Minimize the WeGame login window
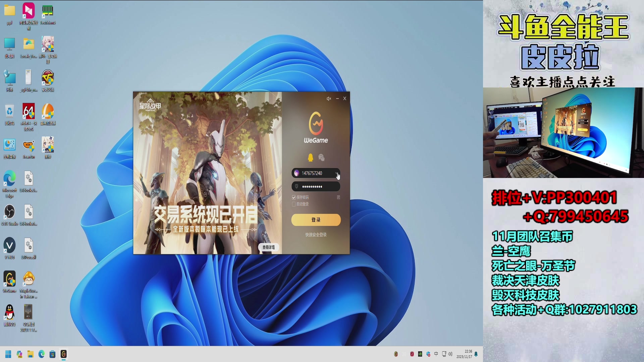 (x=337, y=99)
